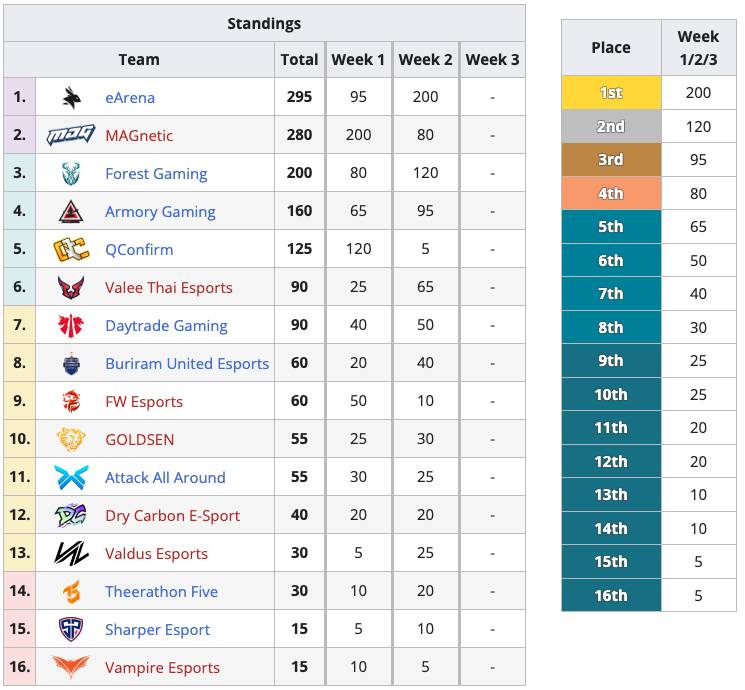Viewport: 745px width, 690px height.
Task: Click rank number 1. cell
Action: pyautogui.click(x=19, y=97)
